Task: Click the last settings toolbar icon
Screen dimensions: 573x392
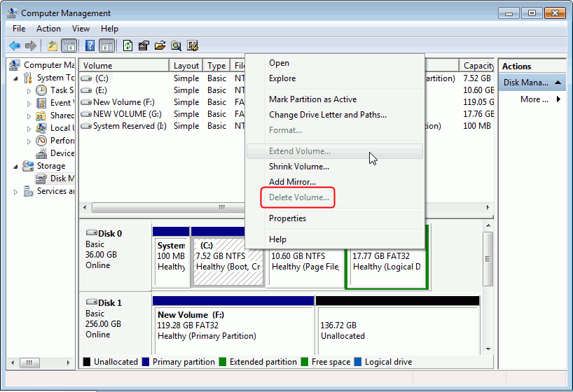Action: coord(193,45)
